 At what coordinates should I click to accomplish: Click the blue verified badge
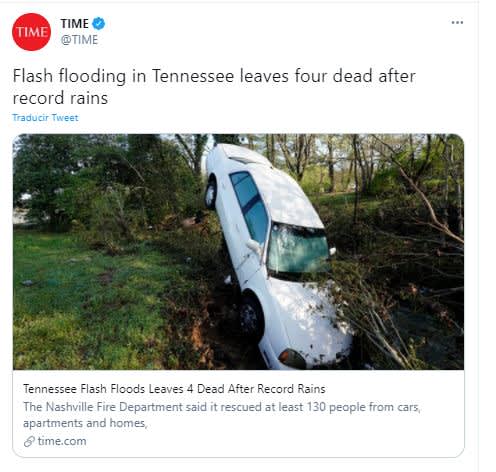[x=98, y=23]
